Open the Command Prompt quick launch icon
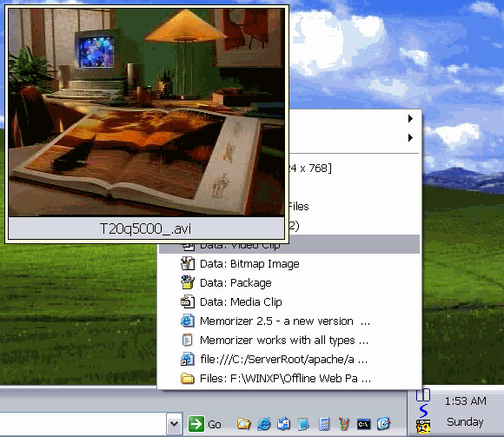Image resolution: width=504 pixels, height=437 pixels. point(363,424)
